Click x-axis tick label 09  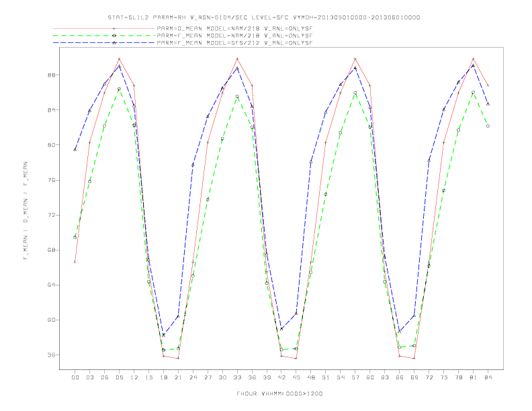coord(119,377)
